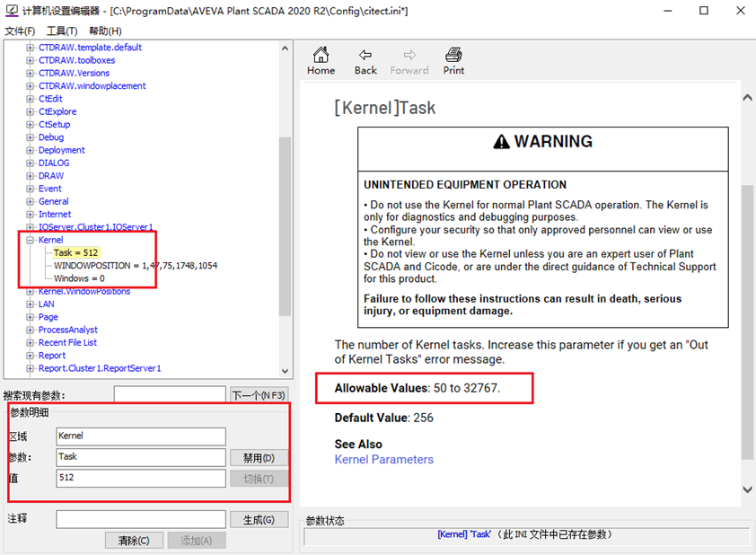Click the 清除(C) button

[134, 541]
